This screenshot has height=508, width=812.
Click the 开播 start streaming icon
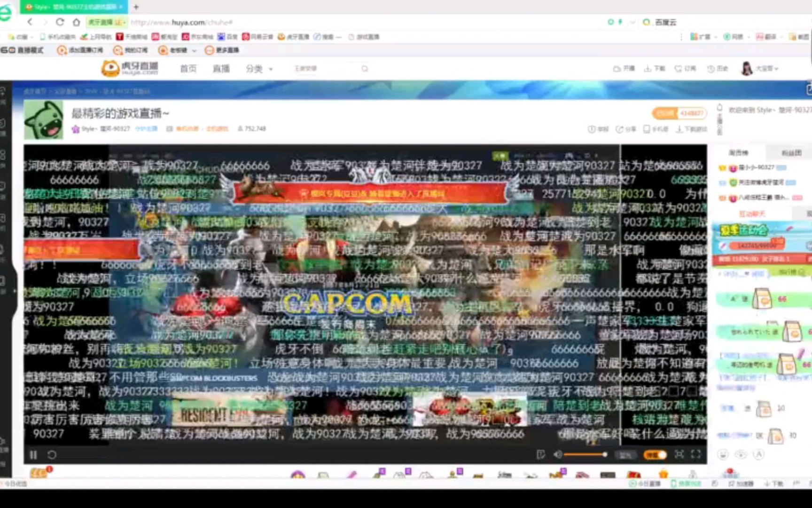coord(624,69)
